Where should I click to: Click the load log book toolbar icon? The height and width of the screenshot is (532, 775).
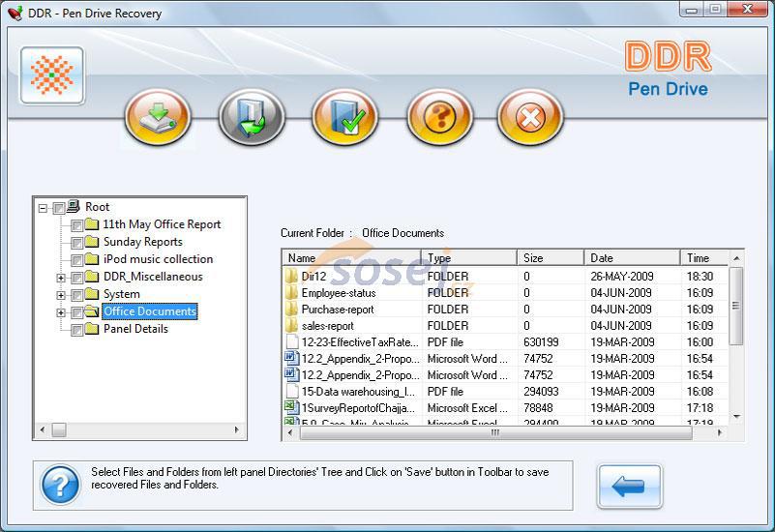[x=252, y=117]
